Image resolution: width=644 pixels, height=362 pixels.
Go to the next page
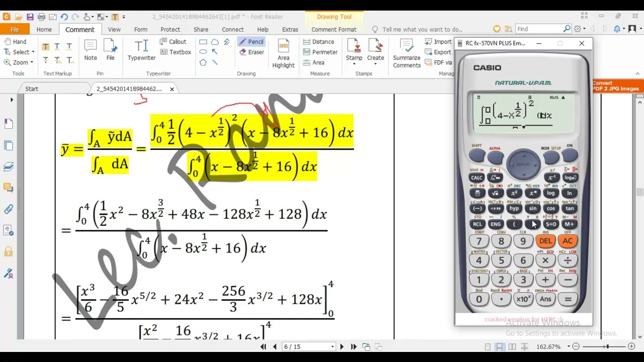342,346
